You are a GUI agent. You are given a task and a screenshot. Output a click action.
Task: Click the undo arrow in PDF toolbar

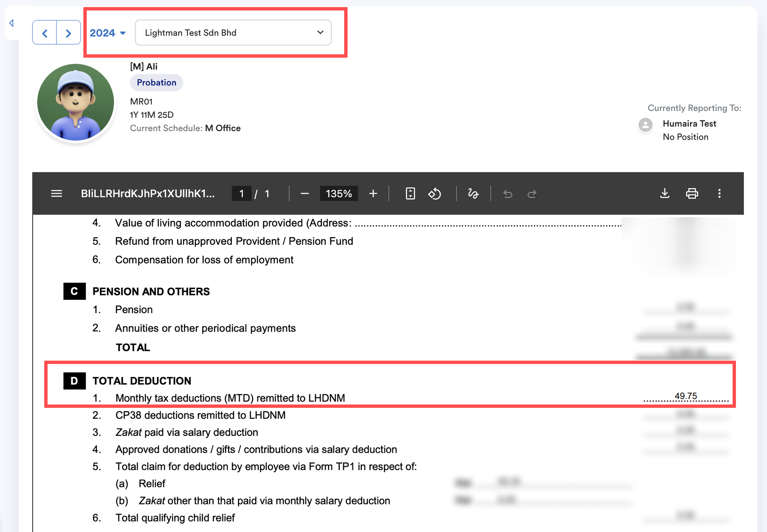click(x=508, y=194)
